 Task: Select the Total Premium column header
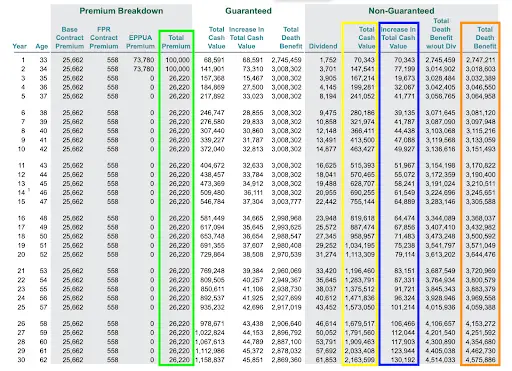176,42
